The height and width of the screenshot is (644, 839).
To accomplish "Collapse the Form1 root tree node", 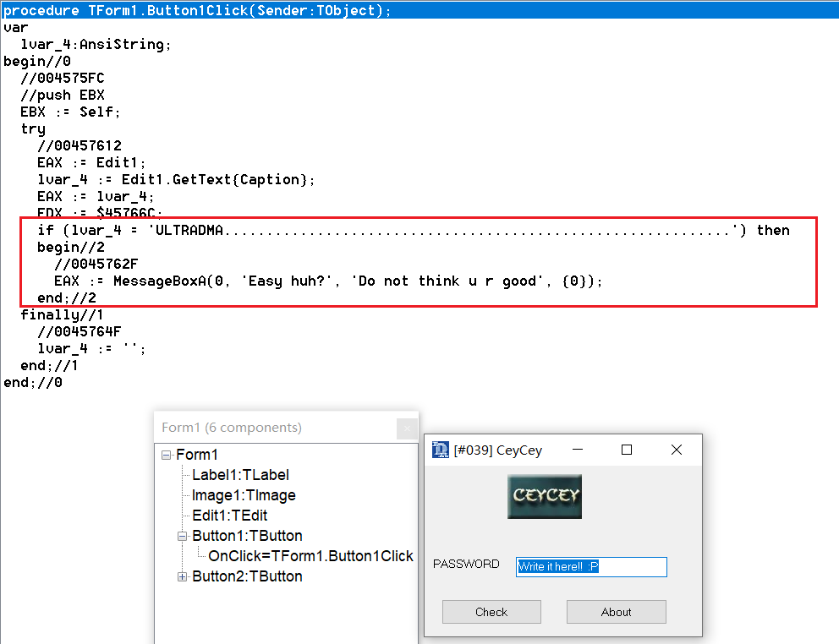I will click(x=167, y=455).
